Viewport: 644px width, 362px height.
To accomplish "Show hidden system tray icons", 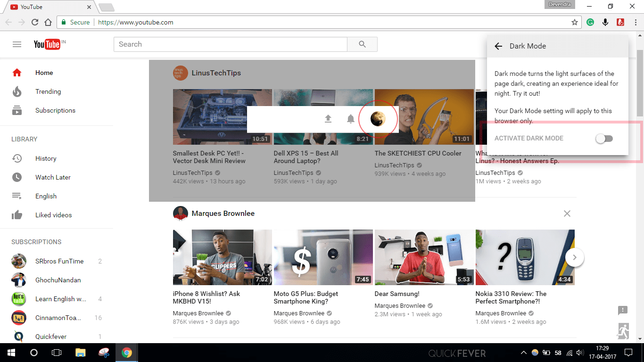I will [x=524, y=353].
